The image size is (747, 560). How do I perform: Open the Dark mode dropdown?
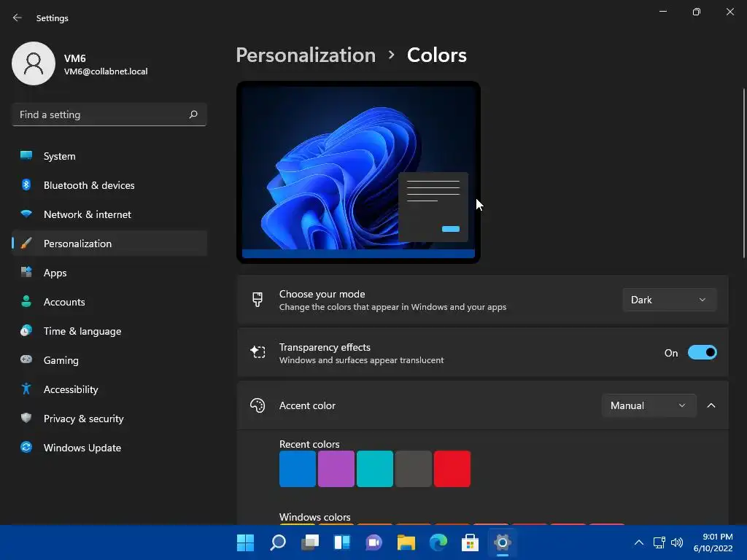coord(669,300)
